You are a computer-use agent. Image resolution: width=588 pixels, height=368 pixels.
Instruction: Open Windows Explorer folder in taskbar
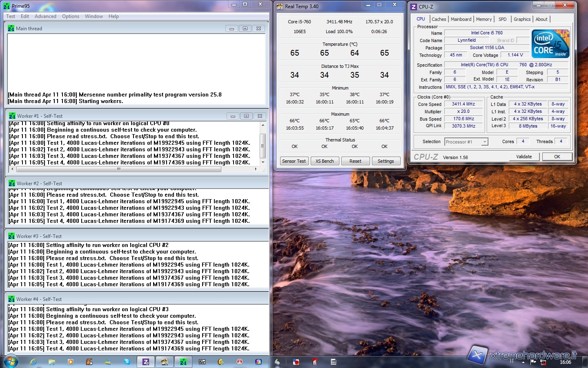pos(52,362)
